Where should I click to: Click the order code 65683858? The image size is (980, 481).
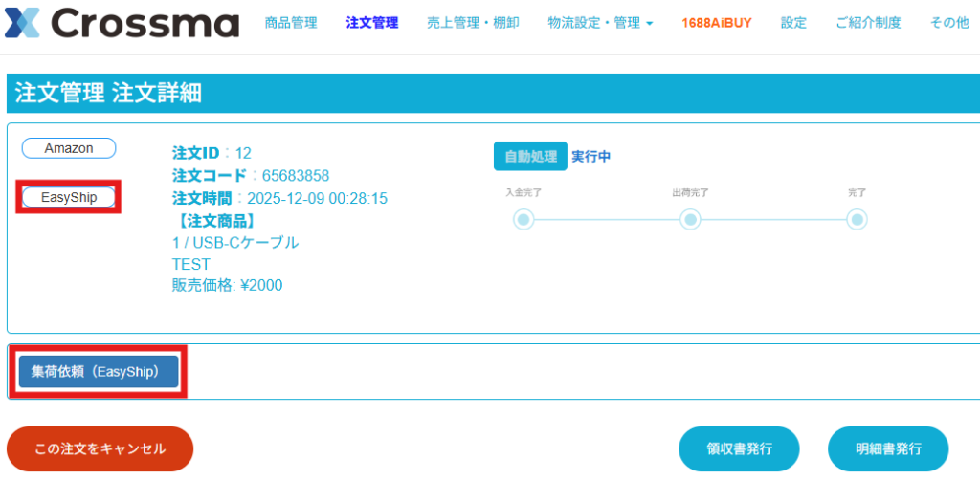[x=295, y=176]
